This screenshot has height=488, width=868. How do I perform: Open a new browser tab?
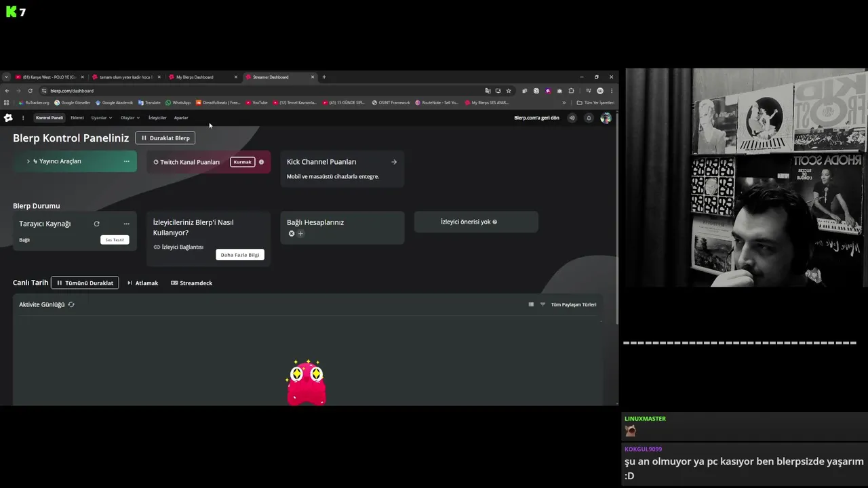[324, 77]
